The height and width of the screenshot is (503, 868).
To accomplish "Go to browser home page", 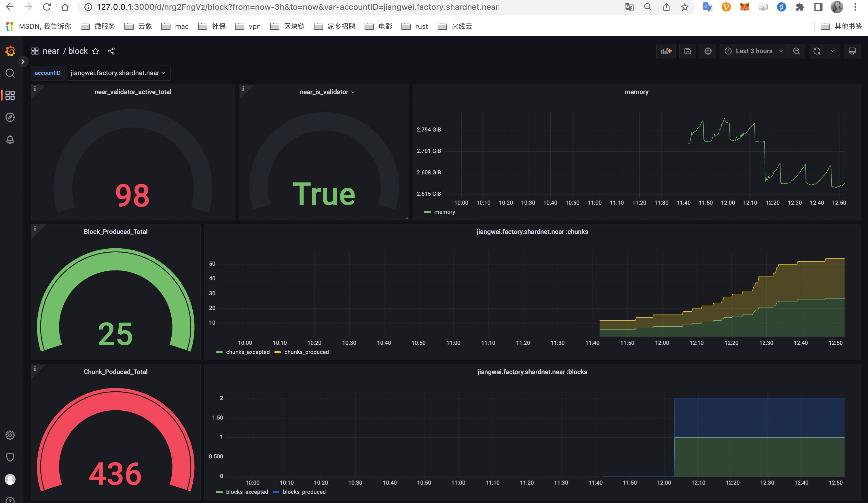I will [65, 7].
